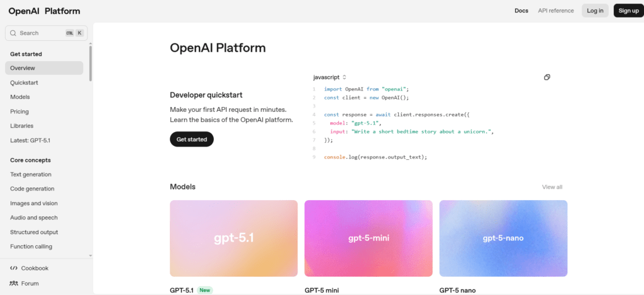This screenshot has width=644, height=295.
Task: Click the Forum people icon
Action: pos(14,284)
